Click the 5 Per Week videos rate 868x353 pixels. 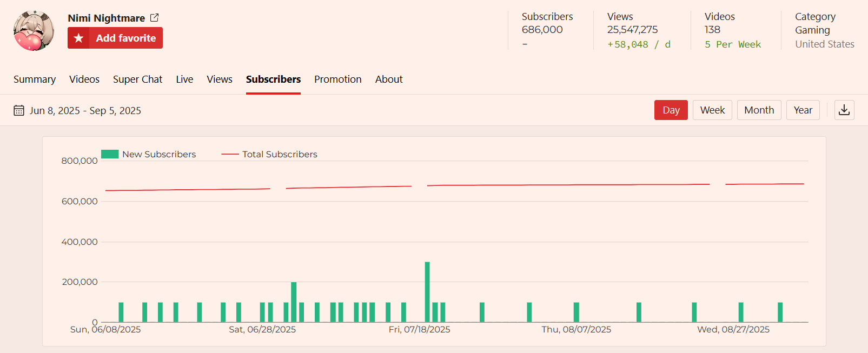coord(732,44)
